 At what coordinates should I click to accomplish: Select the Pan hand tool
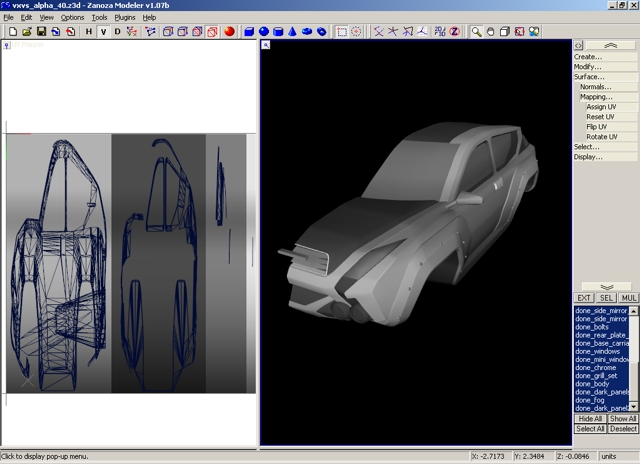coord(491,31)
